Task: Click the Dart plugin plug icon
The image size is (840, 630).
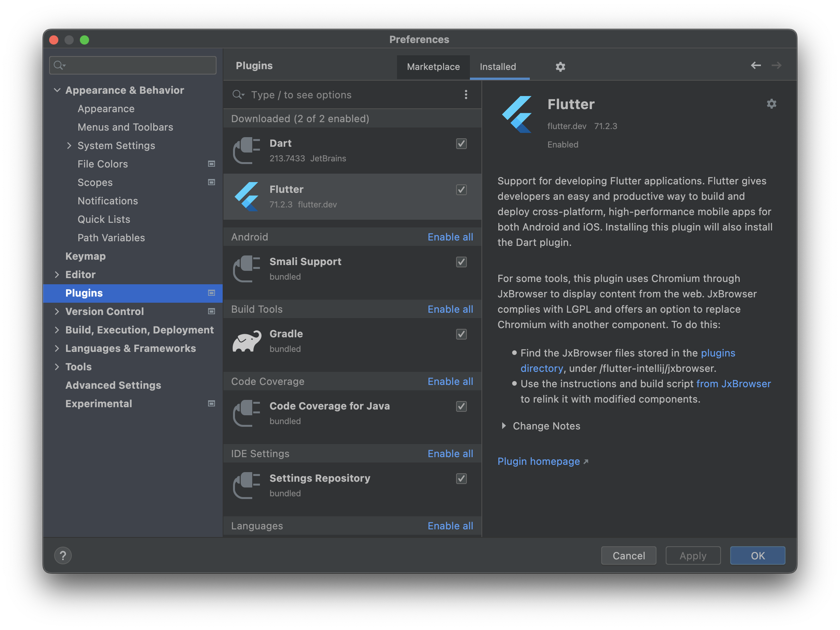Action: click(246, 150)
